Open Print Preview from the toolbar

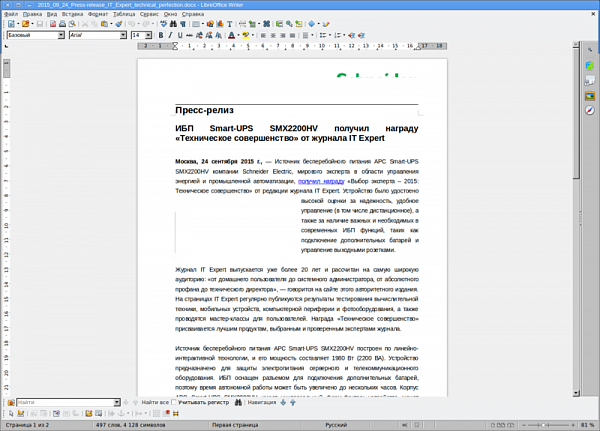click(x=72, y=24)
